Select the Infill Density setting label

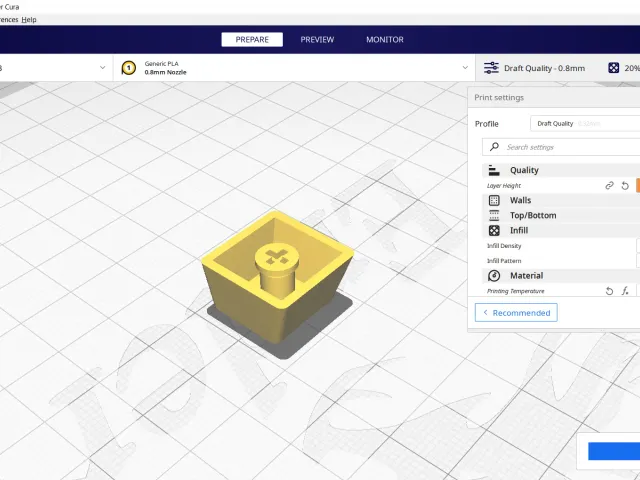point(504,246)
